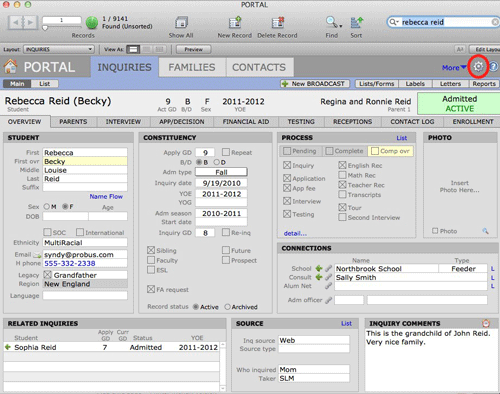Open the Adm type Fall dropdown
The height and width of the screenshot is (394, 500).
point(221,172)
